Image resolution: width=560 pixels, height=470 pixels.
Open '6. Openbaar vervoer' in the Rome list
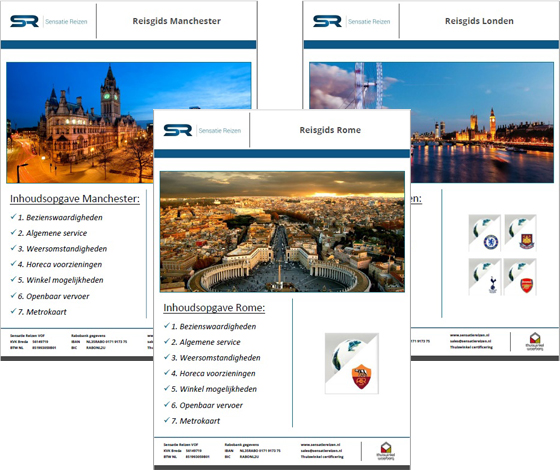point(207,405)
